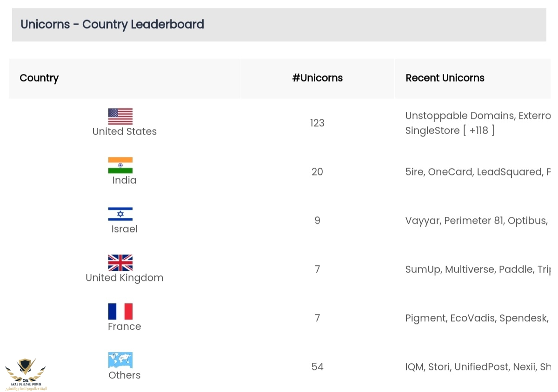Viewport: 558px width, 392px height.
Task: Open the United States country link
Action: tap(125, 131)
